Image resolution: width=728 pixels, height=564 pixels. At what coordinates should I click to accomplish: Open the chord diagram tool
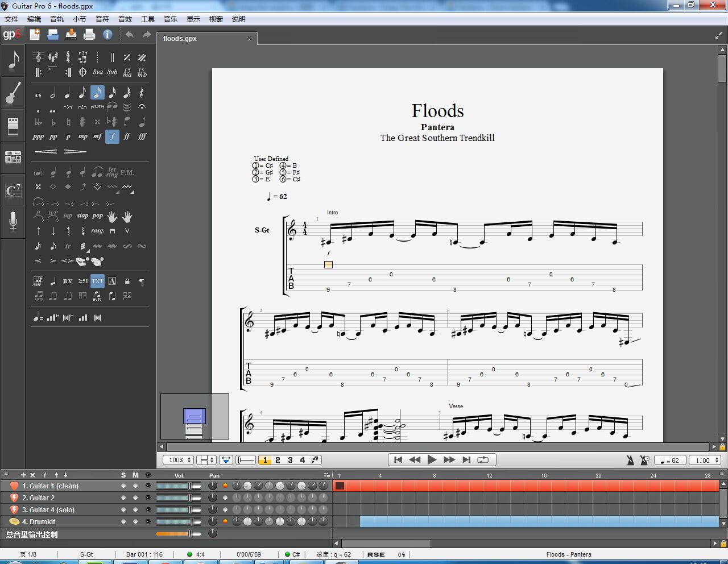(38, 281)
